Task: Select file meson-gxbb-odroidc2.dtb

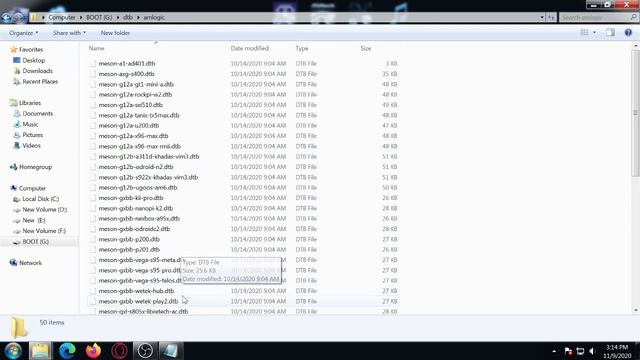Action: (134, 229)
